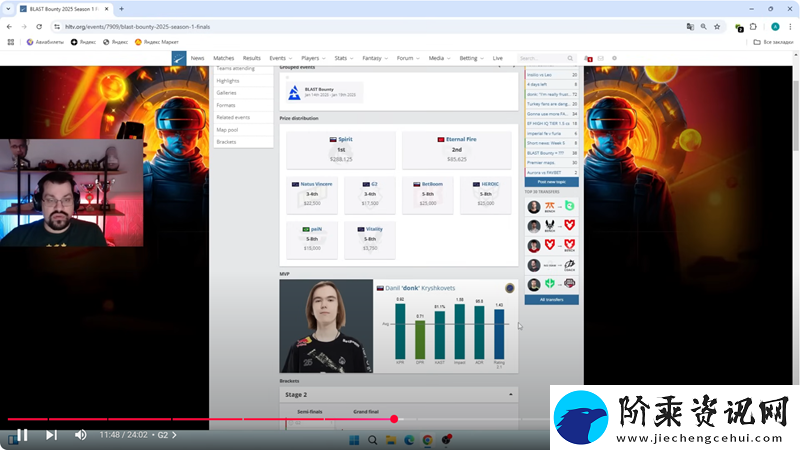800x450 pixels.
Task: Click the HLTV logo home icon
Action: tap(179, 58)
